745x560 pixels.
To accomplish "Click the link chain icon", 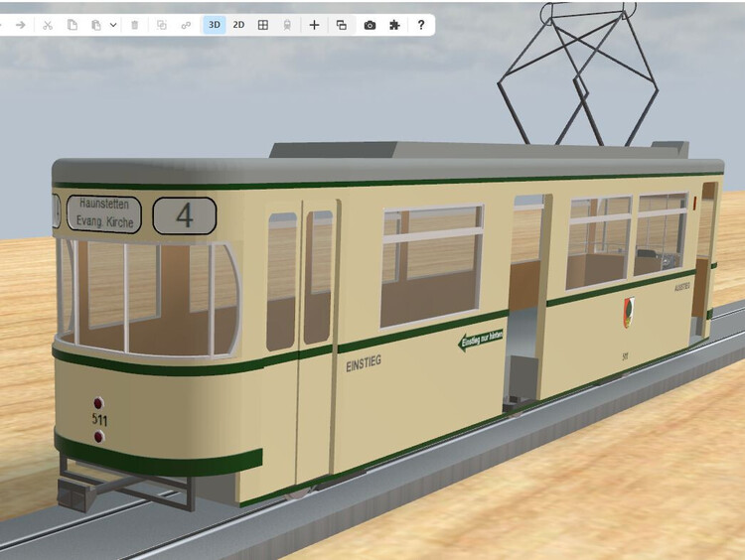I will [186, 25].
